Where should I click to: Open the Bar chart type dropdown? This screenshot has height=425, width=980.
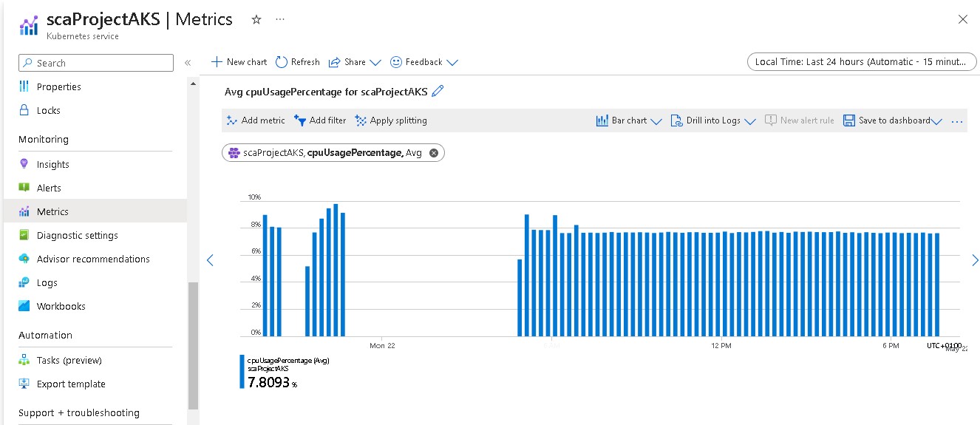click(629, 120)
